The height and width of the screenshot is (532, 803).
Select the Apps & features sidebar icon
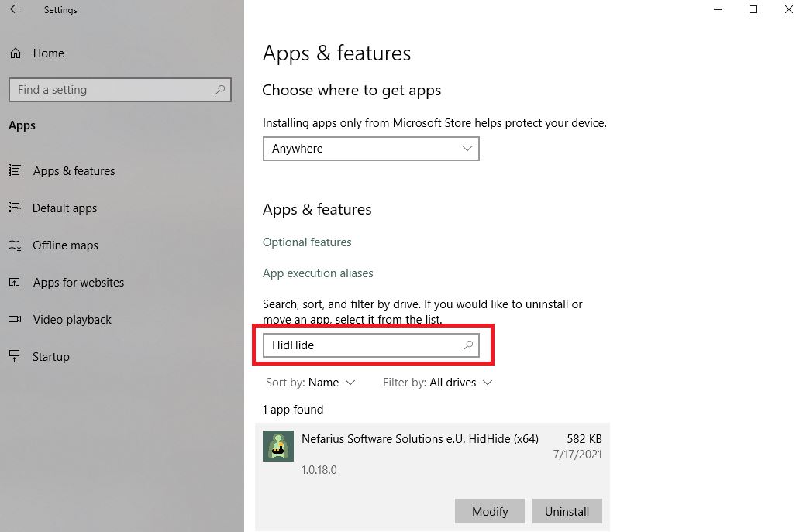click(16, 171)
